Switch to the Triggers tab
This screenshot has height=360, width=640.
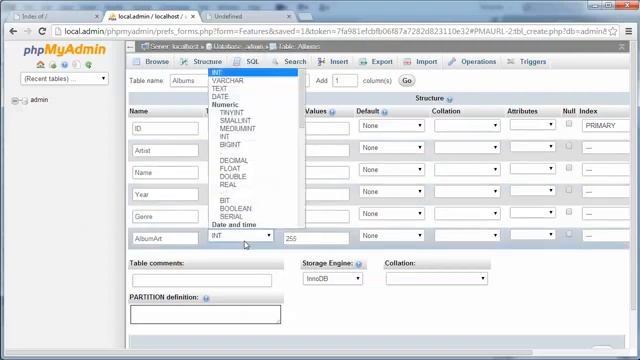526,62
